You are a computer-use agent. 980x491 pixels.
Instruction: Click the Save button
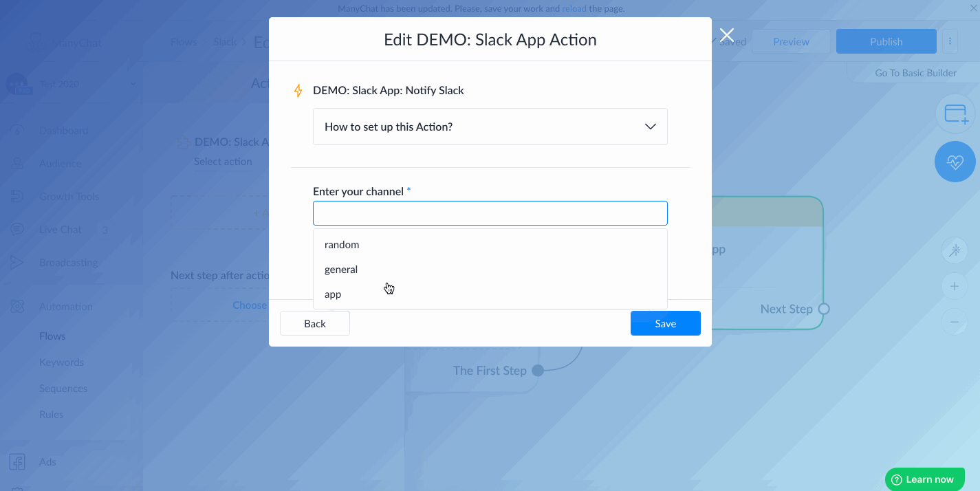click(x=665, y=323)
